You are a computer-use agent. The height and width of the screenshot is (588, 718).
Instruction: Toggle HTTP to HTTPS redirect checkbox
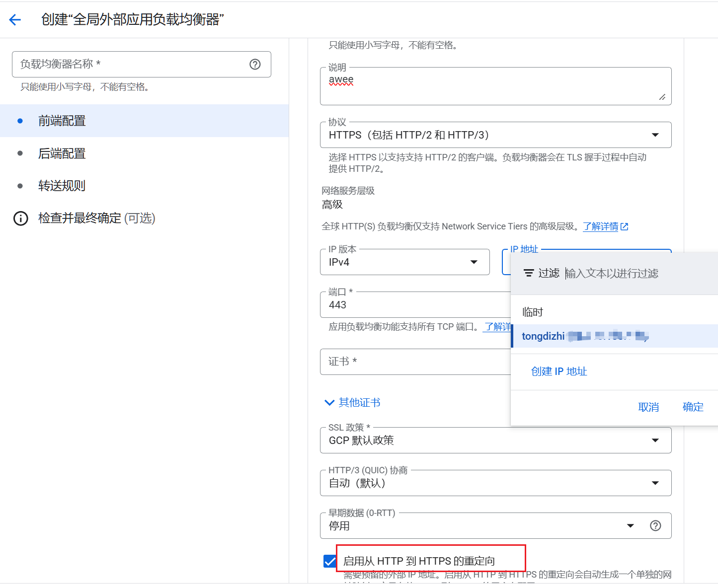pos(329,561)
